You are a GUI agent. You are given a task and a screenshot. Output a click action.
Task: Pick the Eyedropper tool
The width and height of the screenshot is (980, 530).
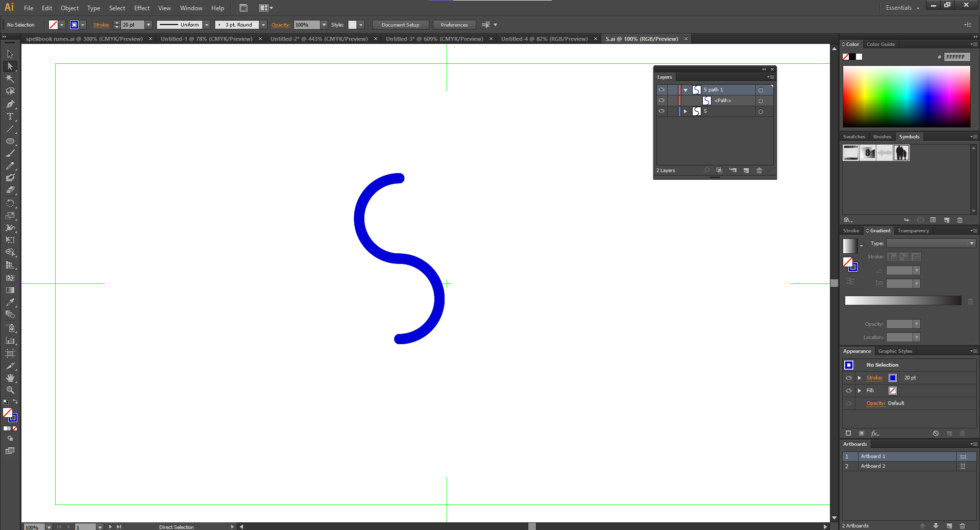click(10, 302)
